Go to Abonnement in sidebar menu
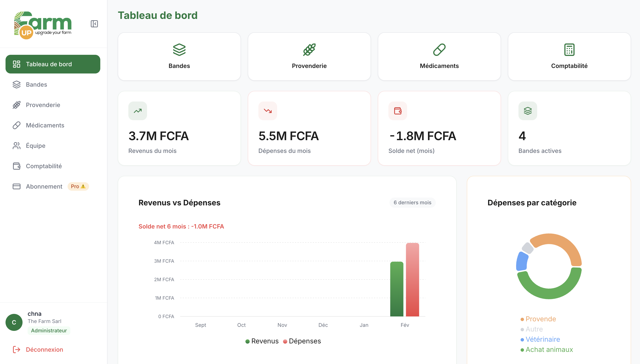Image resolution: width=640 pixels, height=364 pixels. (44, 186)
